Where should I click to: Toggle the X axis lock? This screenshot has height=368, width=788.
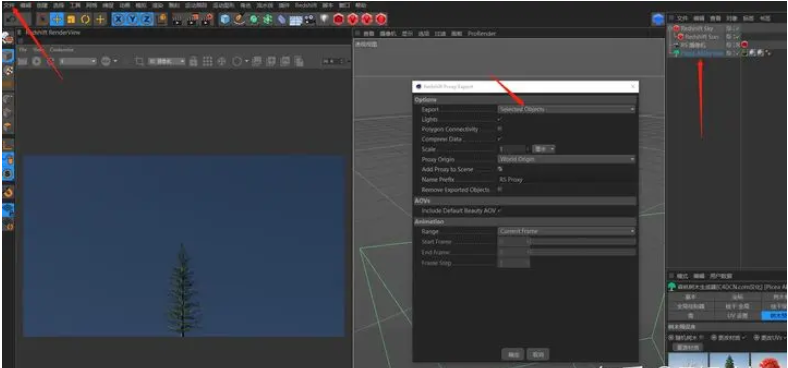click(118, 19)
